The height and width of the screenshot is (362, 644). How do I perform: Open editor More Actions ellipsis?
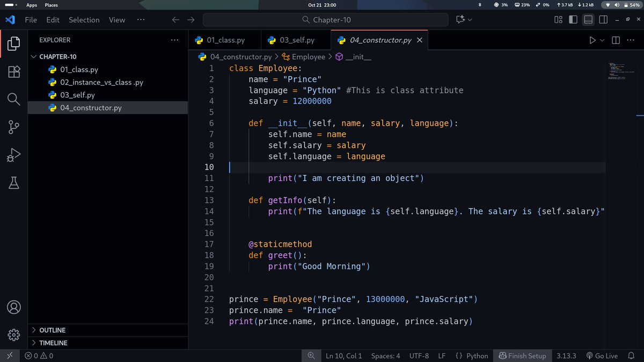[x=631, y=40]
